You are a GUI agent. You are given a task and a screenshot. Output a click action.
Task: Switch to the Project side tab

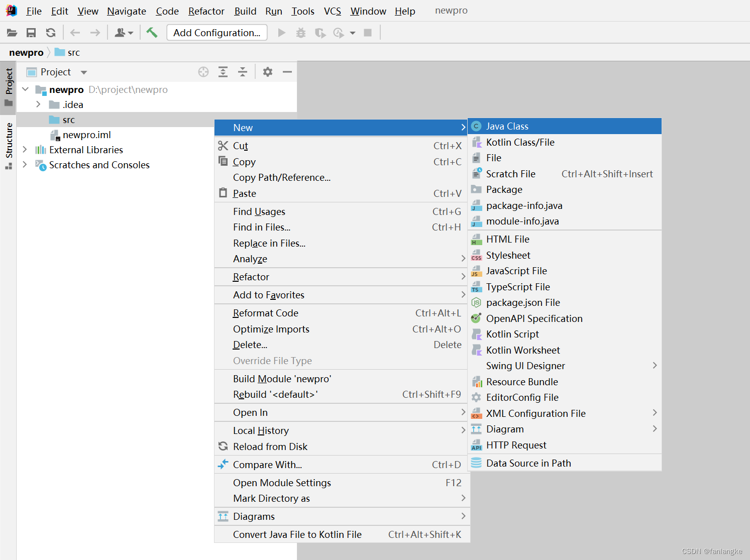[x=9, y=87]
